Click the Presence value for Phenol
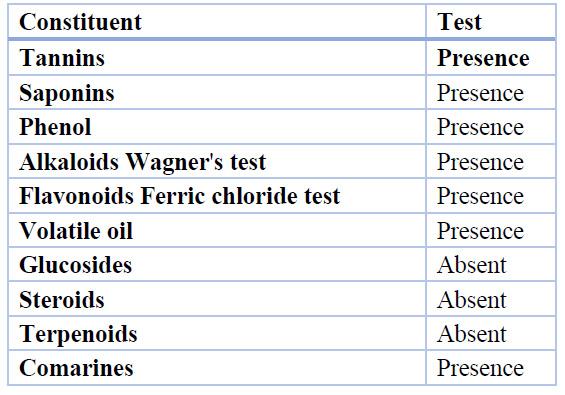The image size is (565, 395). tap(480, 127)
